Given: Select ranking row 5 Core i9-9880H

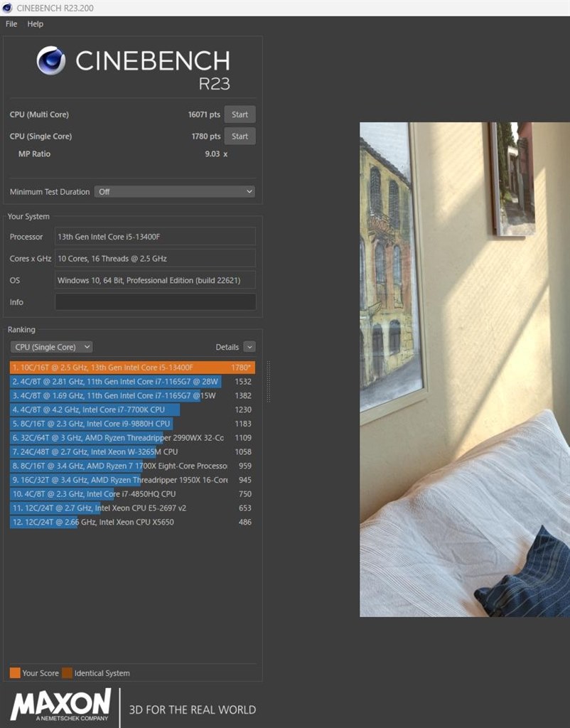Looking at the screenshot, I should click(x=132, y=424).
